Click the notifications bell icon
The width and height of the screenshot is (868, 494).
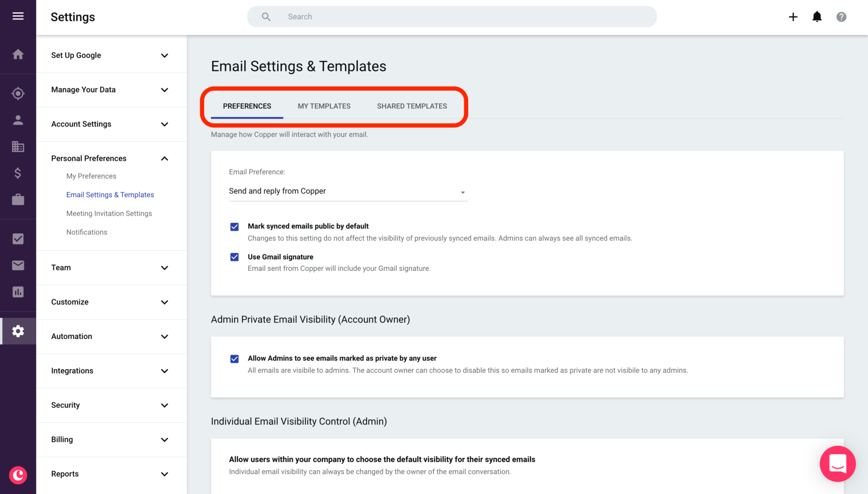(x=817, y=17)
